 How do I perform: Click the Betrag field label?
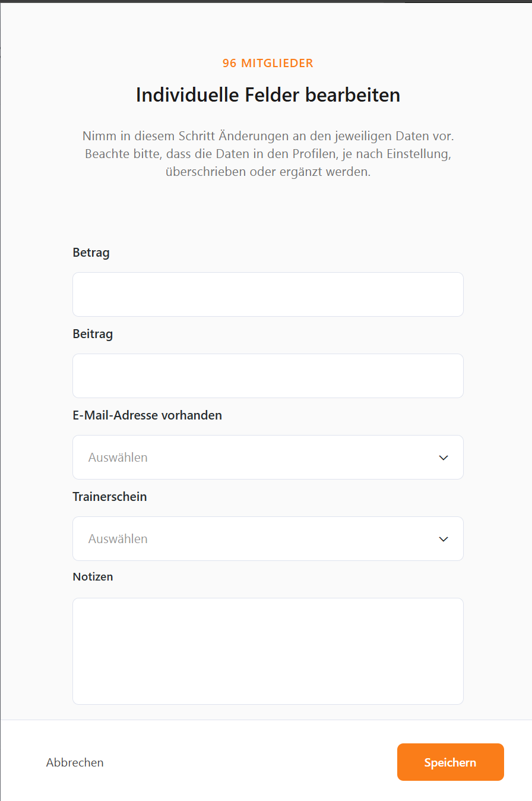coord(91,253)
